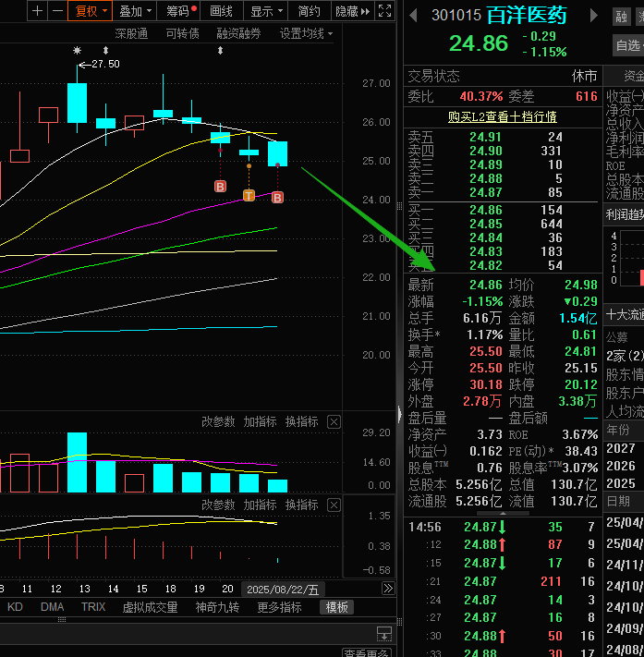Image resolution: width=644 pixels, height=657 pixels.
Task: Click volume panel 改参数
Action: click(218, 421)
